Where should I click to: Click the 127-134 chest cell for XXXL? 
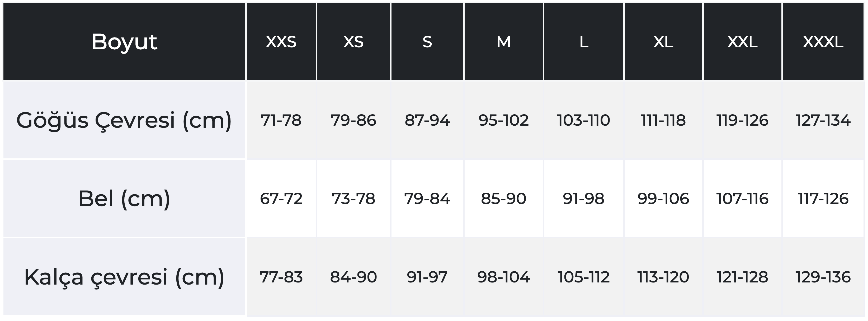pyautogui.click(x=823, y=120)
